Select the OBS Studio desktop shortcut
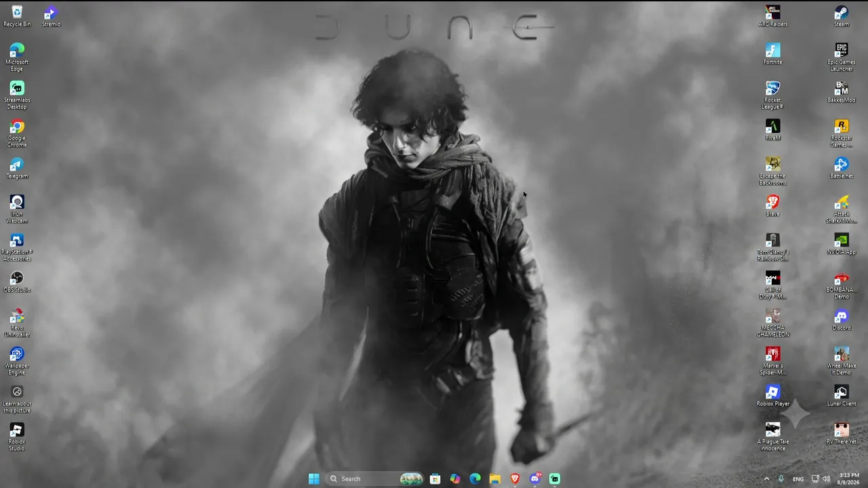The width and height of the screenshot is (868, 488). pyautogui.click(x=17, y=282)
